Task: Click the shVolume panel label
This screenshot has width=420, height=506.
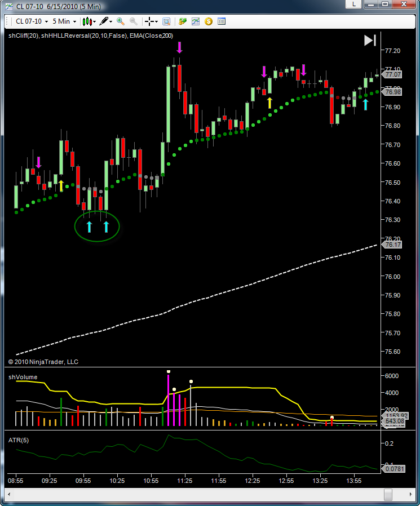Action: 23,377
